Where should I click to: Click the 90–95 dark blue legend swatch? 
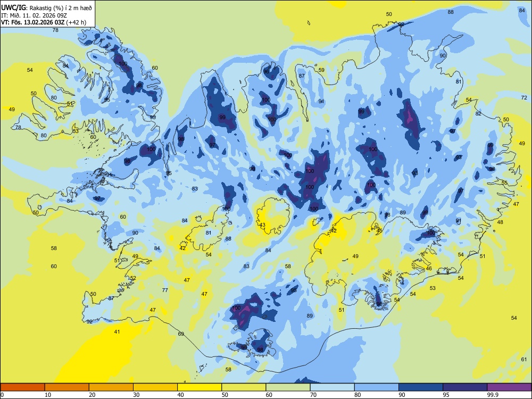pos(421,387)
